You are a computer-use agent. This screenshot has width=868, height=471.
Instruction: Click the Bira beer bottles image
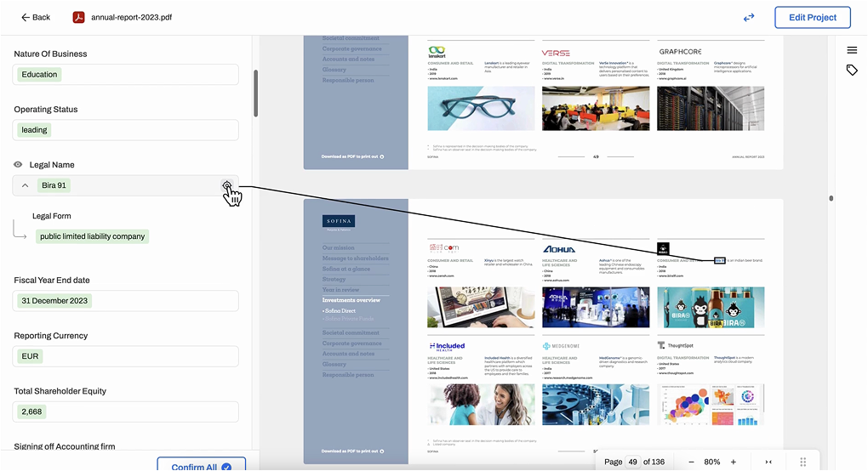pos(711,308)
